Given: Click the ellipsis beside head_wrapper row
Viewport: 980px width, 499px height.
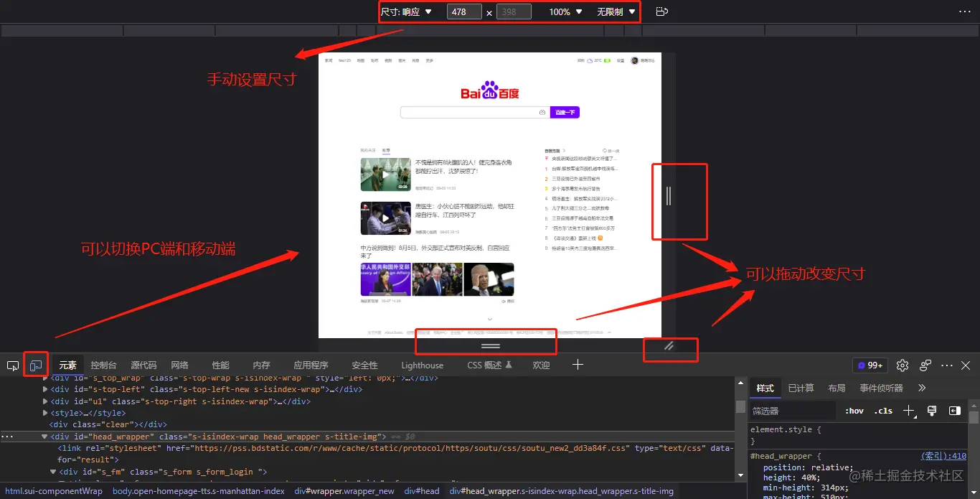Looking at the screenshot, I should tap(7, 437).
